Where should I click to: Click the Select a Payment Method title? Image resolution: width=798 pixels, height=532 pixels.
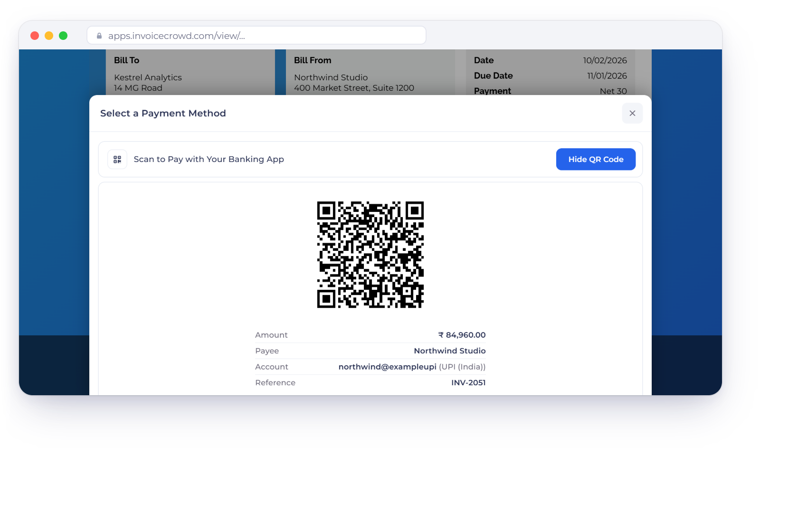(x=163, y=113)
